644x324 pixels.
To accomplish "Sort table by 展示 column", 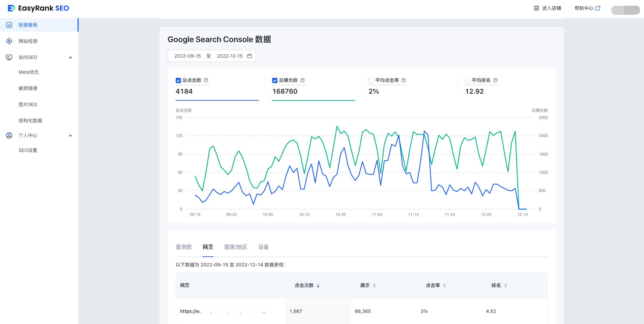I will 374,286.
